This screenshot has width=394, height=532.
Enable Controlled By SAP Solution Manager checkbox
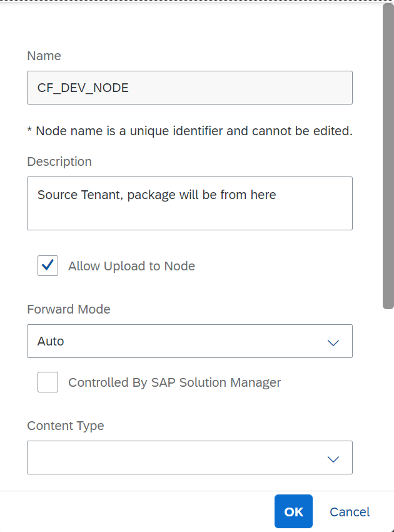point(48,382)
